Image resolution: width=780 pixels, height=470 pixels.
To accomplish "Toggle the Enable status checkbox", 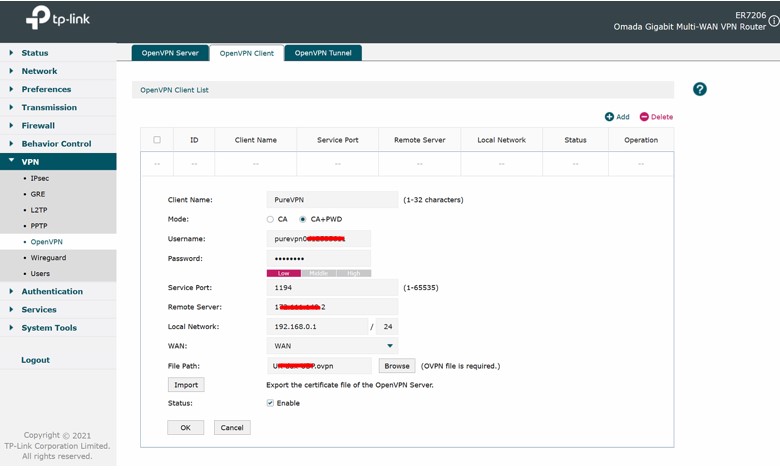I will [270, 403].
